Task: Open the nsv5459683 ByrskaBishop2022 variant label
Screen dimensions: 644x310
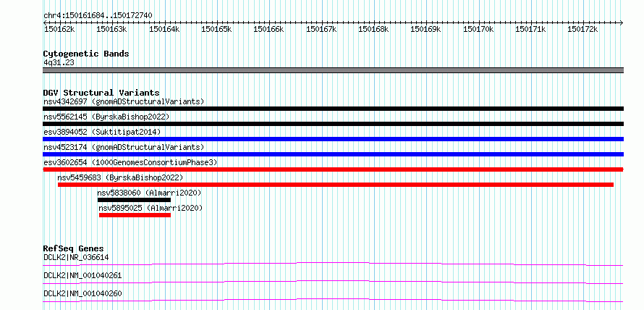Action: pyautogui.click(x=120, y=177)
